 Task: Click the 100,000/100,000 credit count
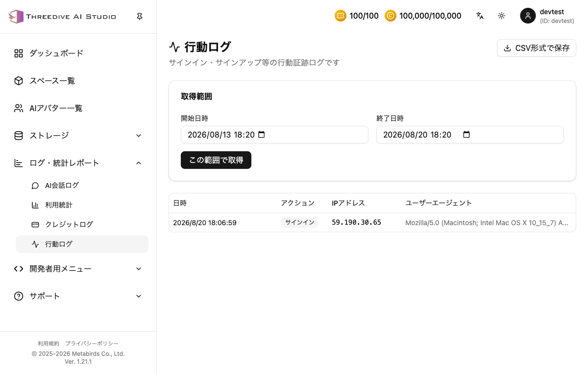pos(430,16)
